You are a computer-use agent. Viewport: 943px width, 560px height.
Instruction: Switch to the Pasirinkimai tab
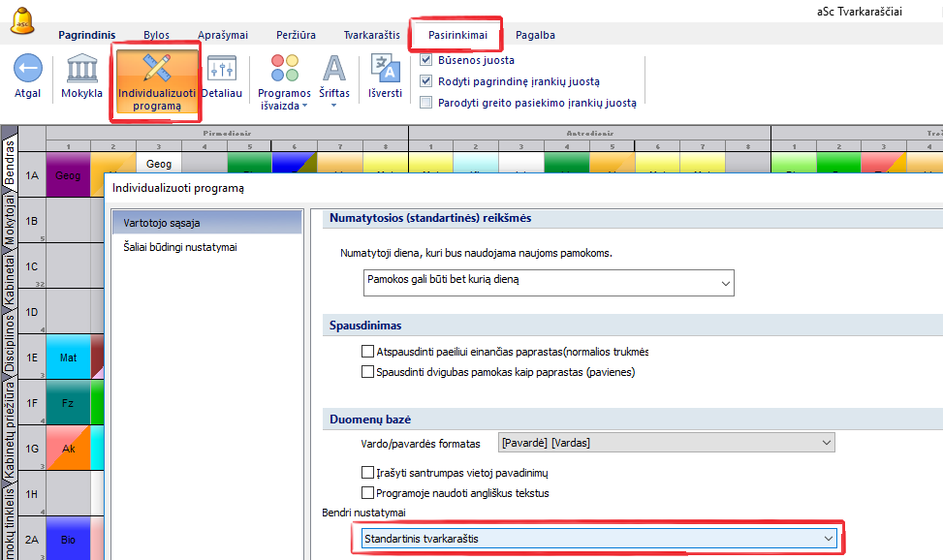[x=456, y=35]
